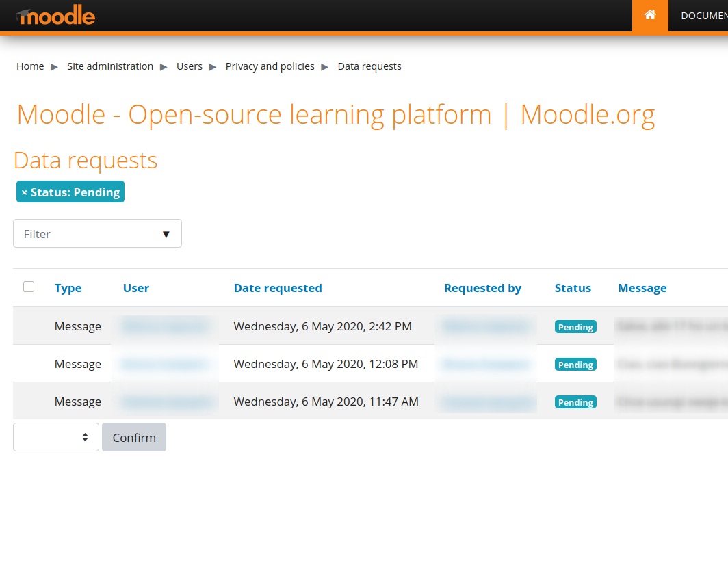Screen dimensions: 728x578
Task: Click the Moodle.org site title heading
Action: (336, 115)
